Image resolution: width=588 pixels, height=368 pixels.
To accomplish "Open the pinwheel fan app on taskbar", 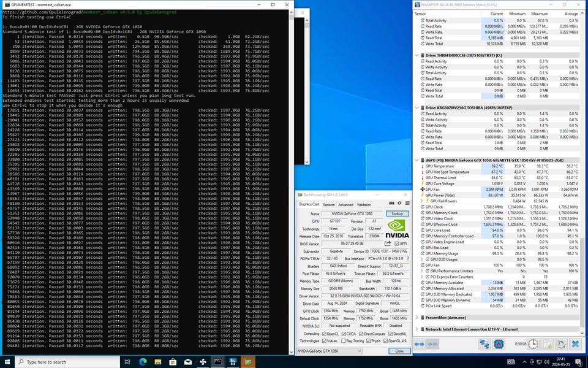I will [x=203, y=362].
